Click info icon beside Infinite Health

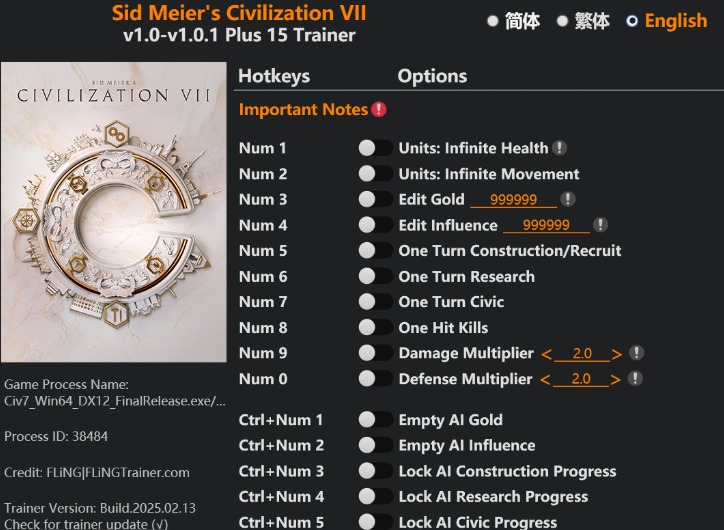pos(560,148)
